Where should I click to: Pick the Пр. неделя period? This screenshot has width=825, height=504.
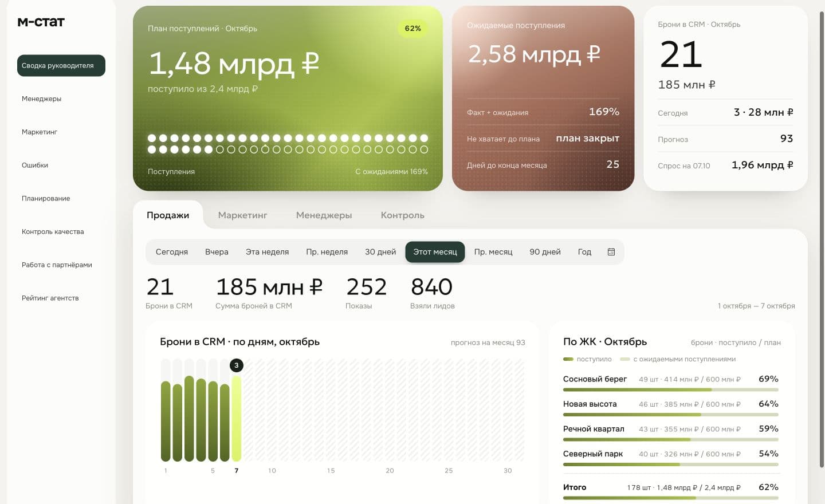[327, 252]
